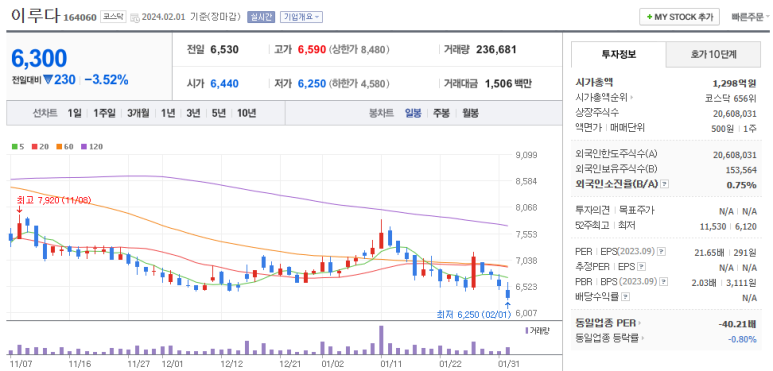Click the arrow icon beside 동일업종 등락률
The image size is (773, 371).
coord(643,338)
